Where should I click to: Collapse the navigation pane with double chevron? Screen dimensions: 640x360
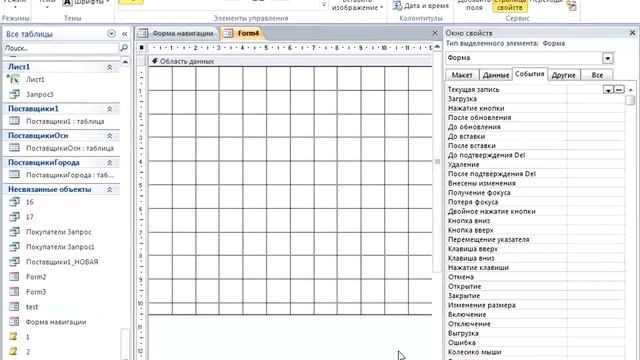(x=124, y=34)
